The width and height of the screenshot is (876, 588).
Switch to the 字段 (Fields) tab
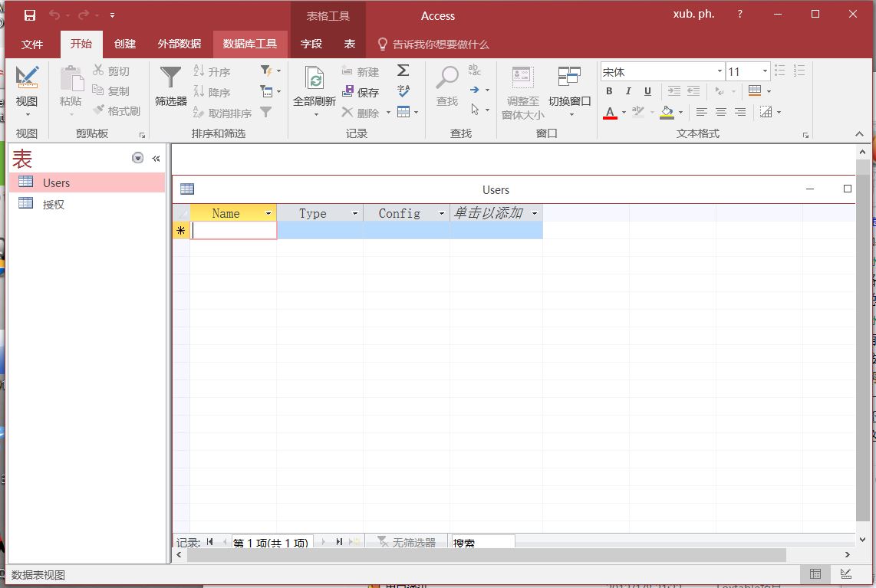tap(311, 44)
